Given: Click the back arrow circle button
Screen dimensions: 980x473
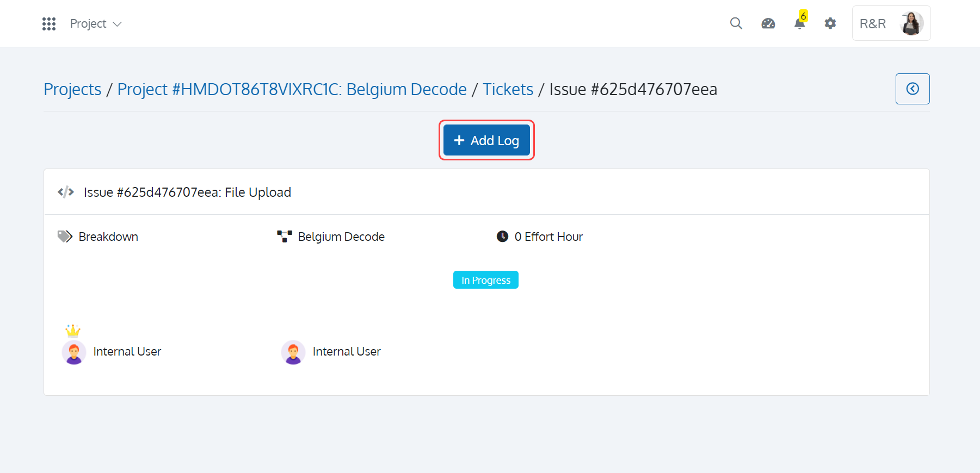Looking at the screenshot, I should 913,89.
